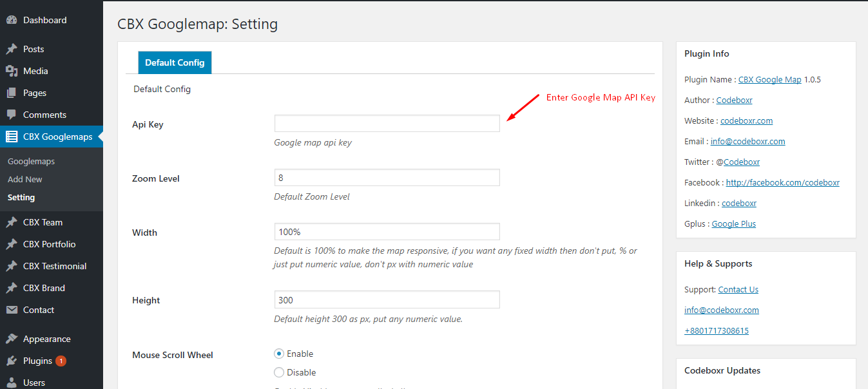Click the 'Help & Supports' panel heading
The image size is (868, 389).
[x=719, y=263]
